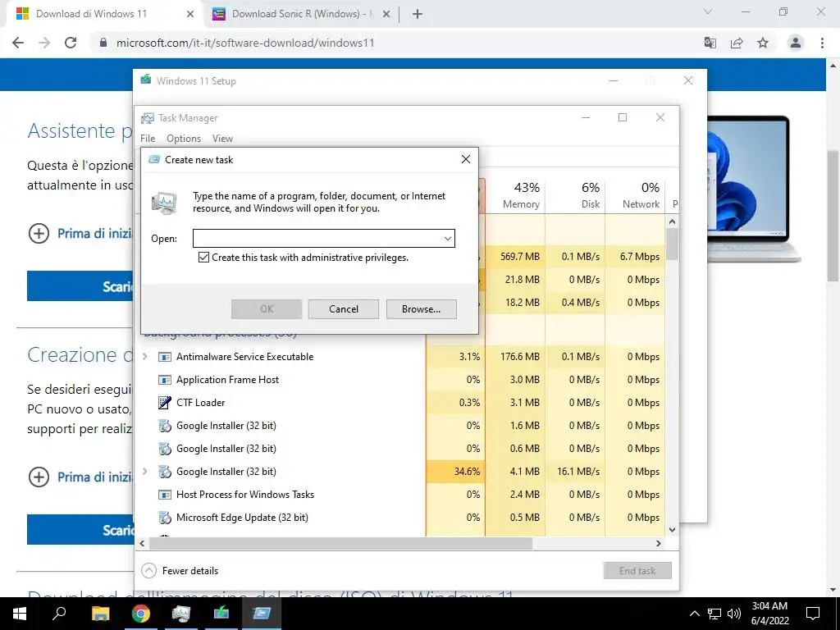
Task: Click the End task button
Action: coord(637,571)
